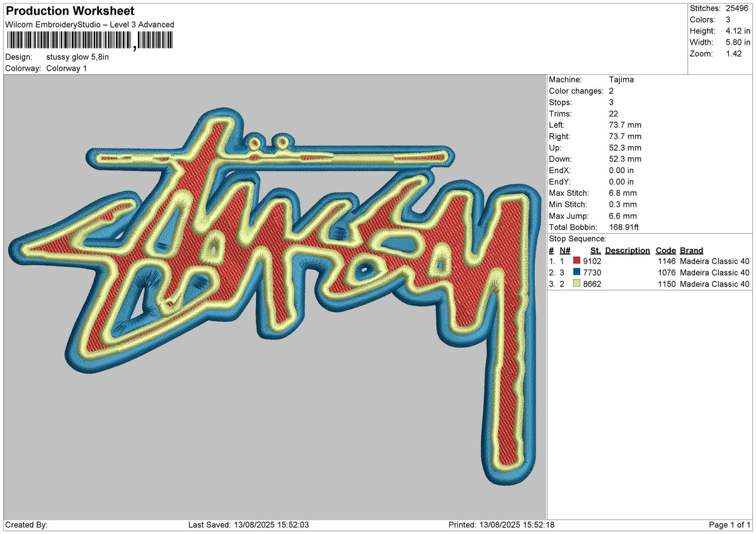
Task: Click the Stitches value 25496
Action: [738, 8]
